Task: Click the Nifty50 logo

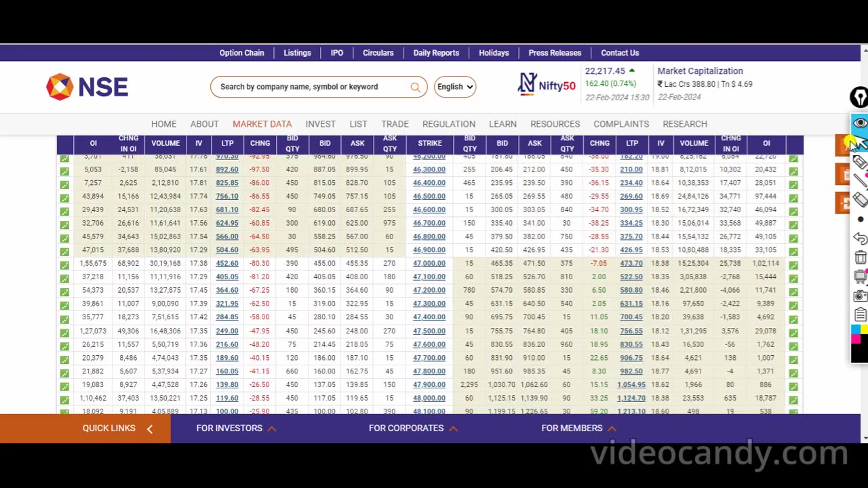Action: pos(547,85)
